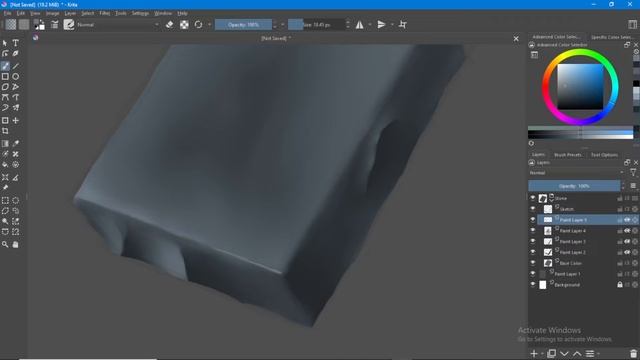
Task: Toggle vertical mirror tool
Action: pos(381,24)
